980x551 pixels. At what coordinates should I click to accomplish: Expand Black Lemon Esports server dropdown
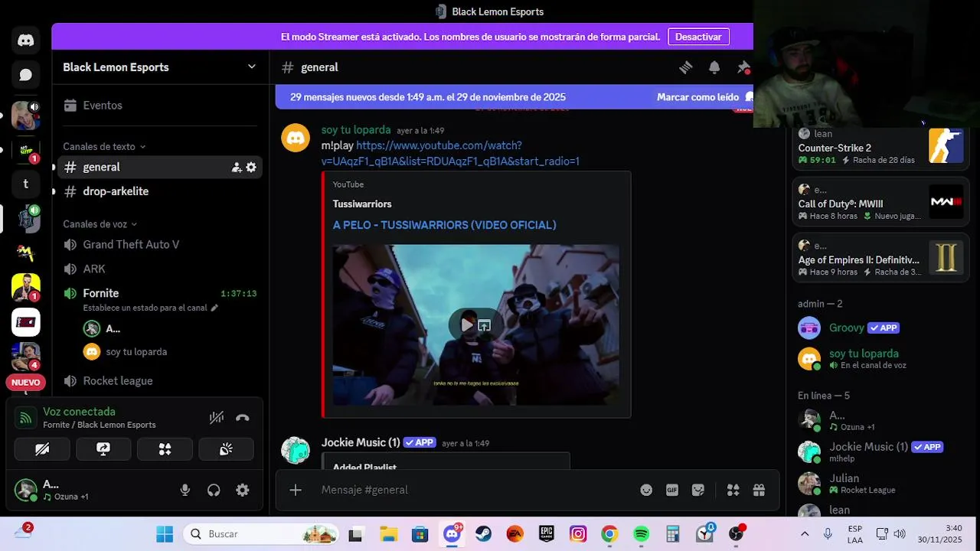click(x=252, y=67)
